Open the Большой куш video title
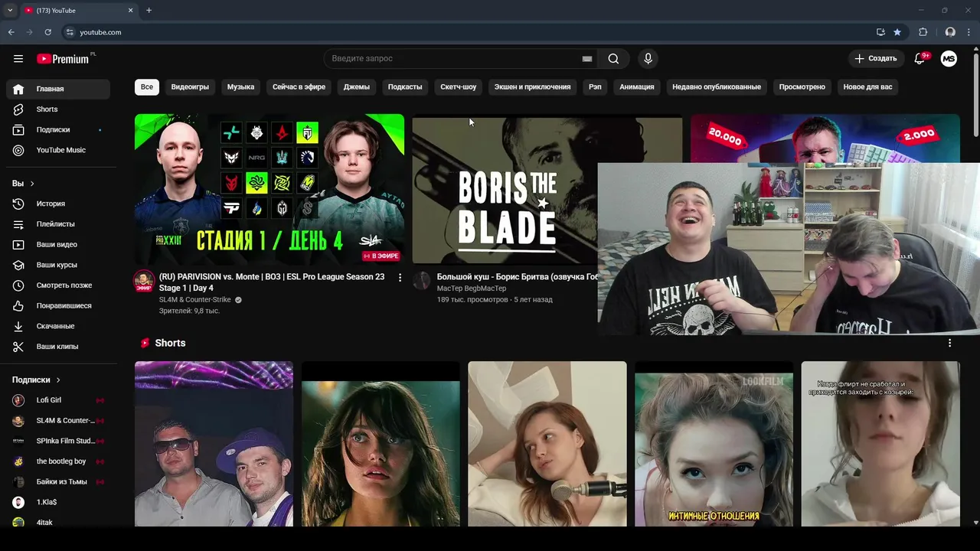This screenshot has width=980, height=551. point(517,277)
